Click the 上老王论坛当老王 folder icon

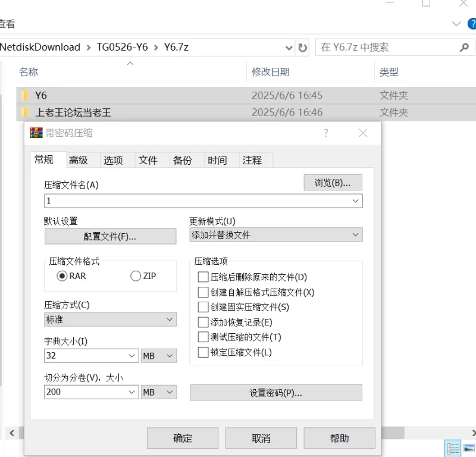25,112
